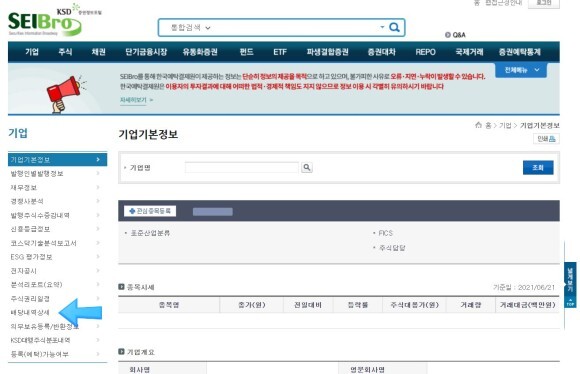Click the 기업명 company name input field
580x374 pixels.
click(x=242, y=168)
